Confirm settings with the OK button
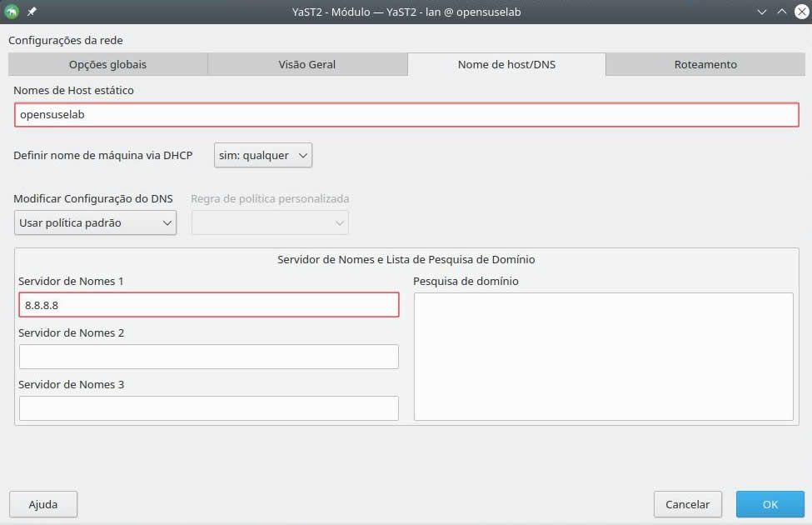This screenshot has width=812, height=525. click(770, 504)
